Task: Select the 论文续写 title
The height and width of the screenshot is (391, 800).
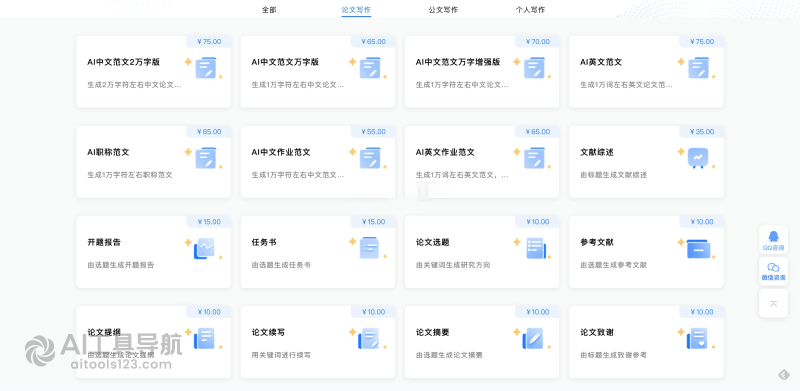Action: pos(268,333)
